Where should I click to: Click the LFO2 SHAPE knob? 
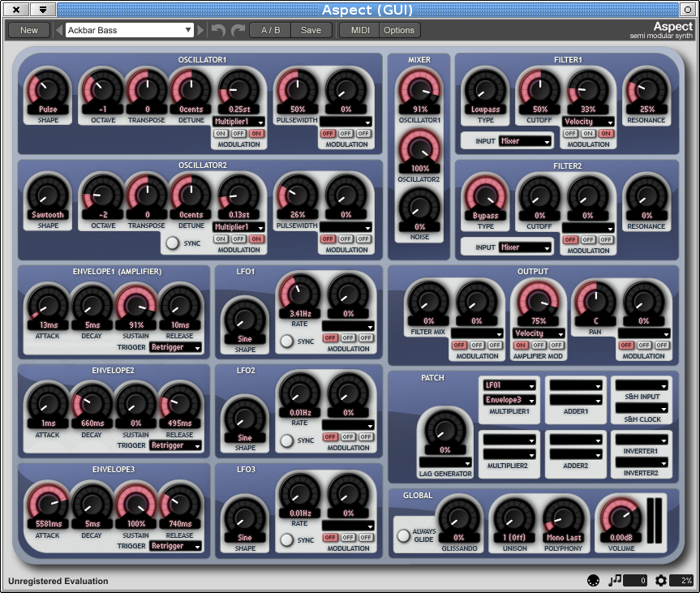point(245,419)
